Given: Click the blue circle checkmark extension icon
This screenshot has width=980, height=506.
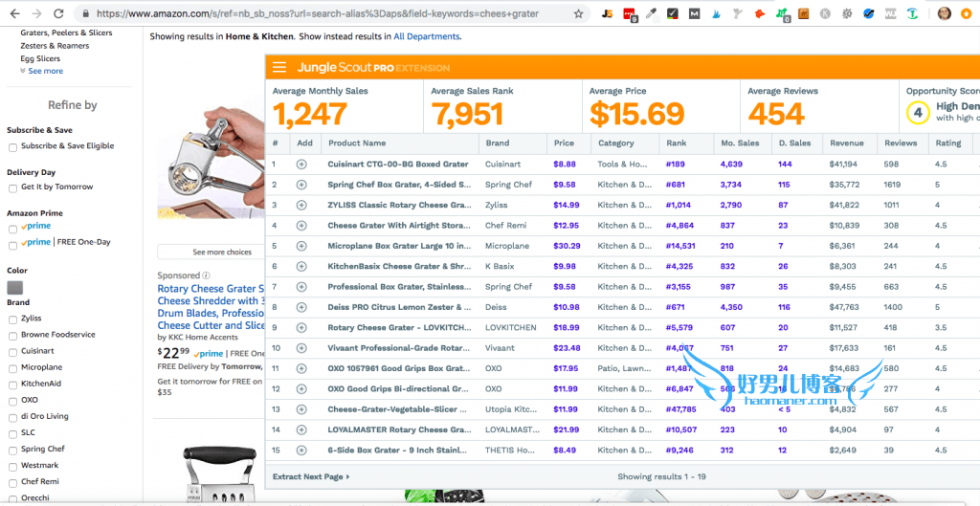Looking at the screenshot, I should click(869, 13).
